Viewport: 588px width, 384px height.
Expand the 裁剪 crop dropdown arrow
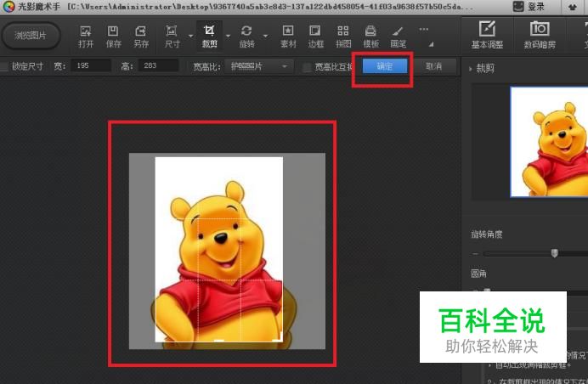[x=228, y=36]
